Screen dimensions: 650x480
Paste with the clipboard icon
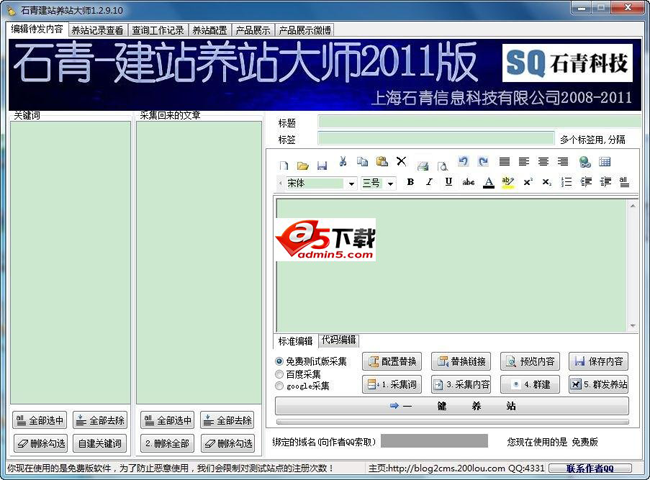pos(382,161)
